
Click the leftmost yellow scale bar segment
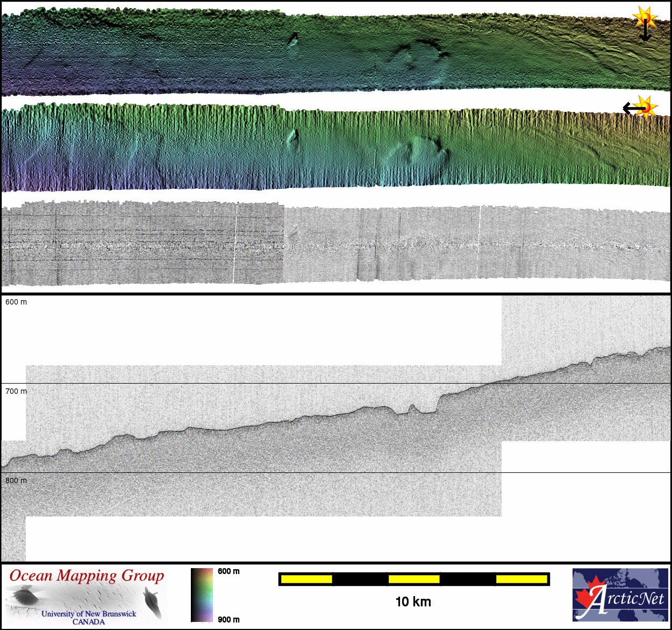[306, 579]
